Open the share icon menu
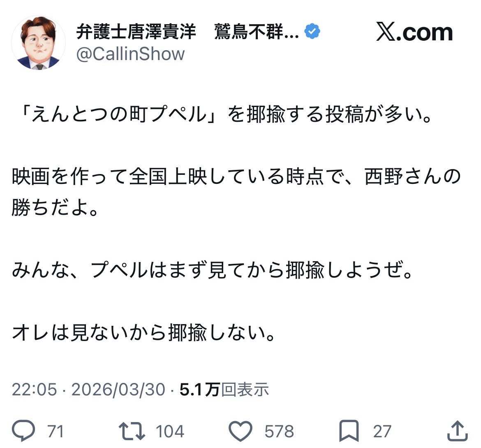 458,430
